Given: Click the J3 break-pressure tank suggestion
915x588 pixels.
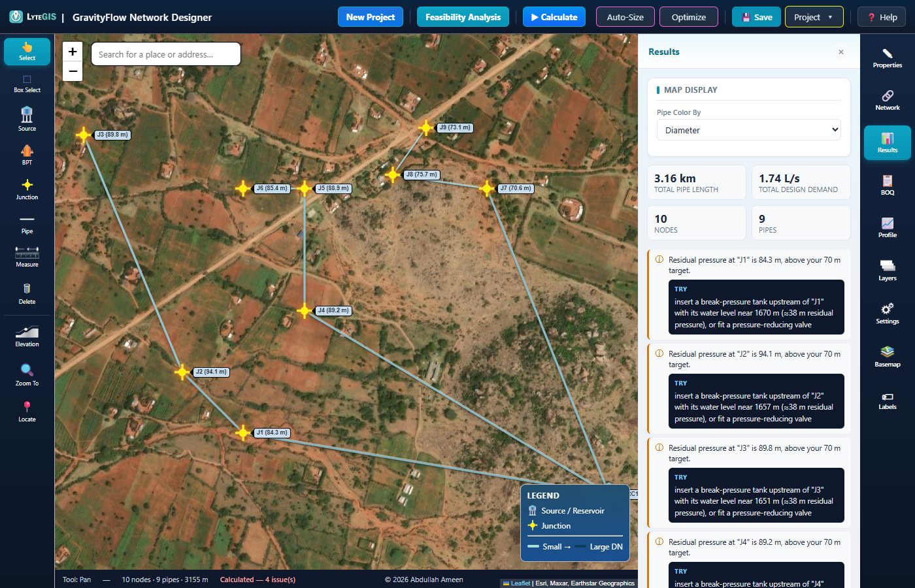Looking at the screenshot, I should coord(756,495).
